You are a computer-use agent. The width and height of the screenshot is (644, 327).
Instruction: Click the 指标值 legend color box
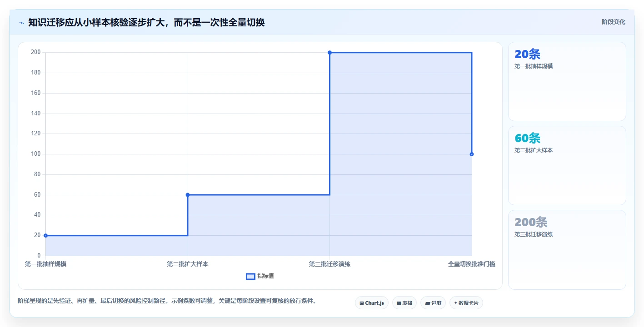coord(250,276)
